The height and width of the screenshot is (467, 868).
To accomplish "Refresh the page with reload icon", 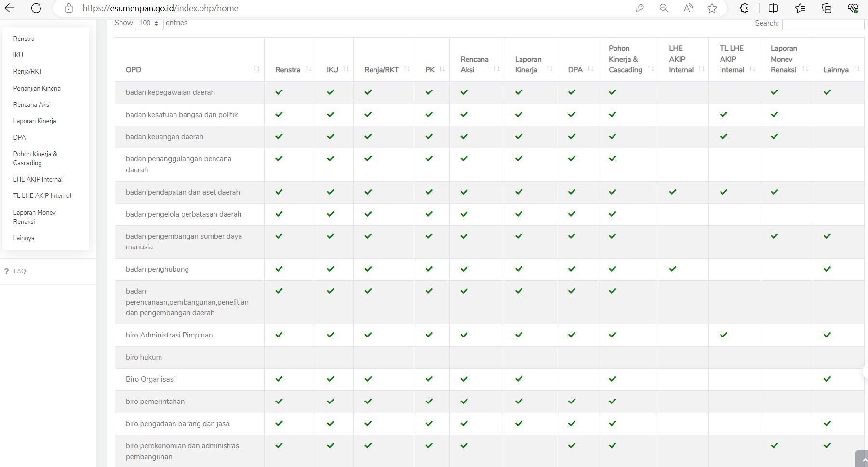I will (36, 8).
